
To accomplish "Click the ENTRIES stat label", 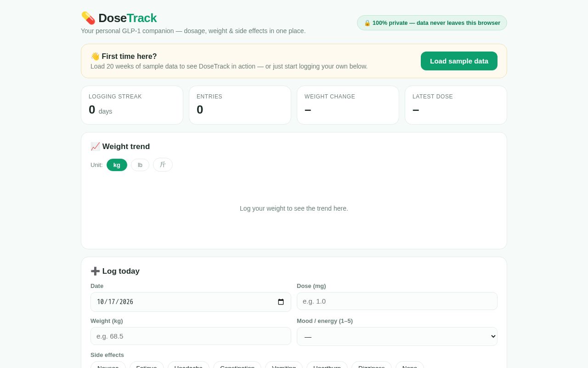I will pos(209,97).
